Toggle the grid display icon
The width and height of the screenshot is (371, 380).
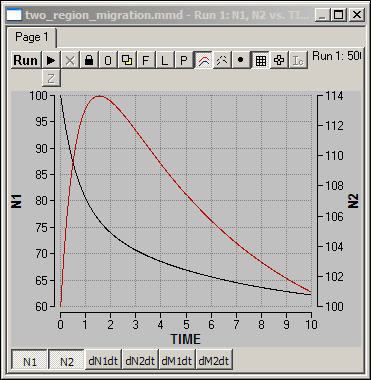click(260, 60)
